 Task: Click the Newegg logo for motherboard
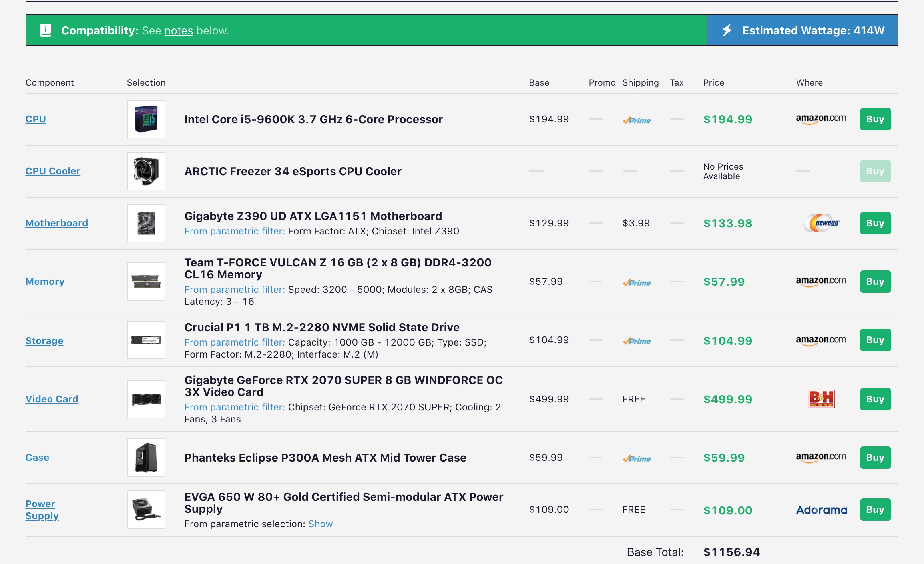coord(821,223)
